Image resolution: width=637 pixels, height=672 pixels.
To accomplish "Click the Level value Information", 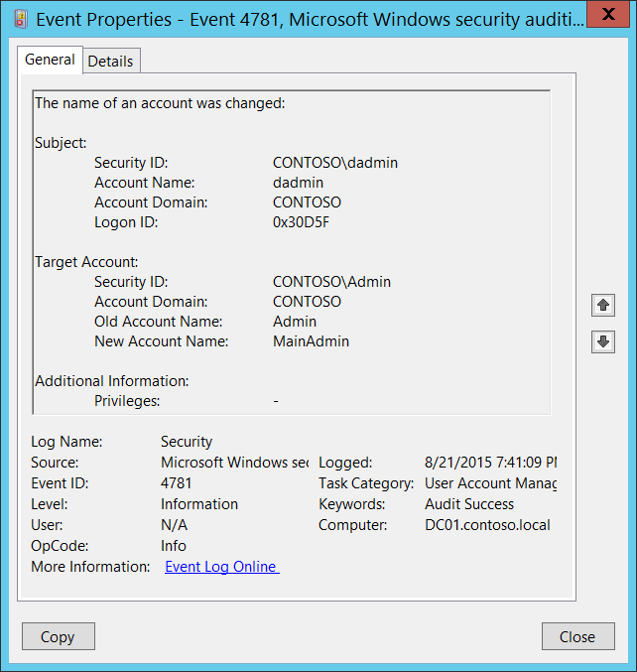I will pyautogui.click(x=199, y=504).
